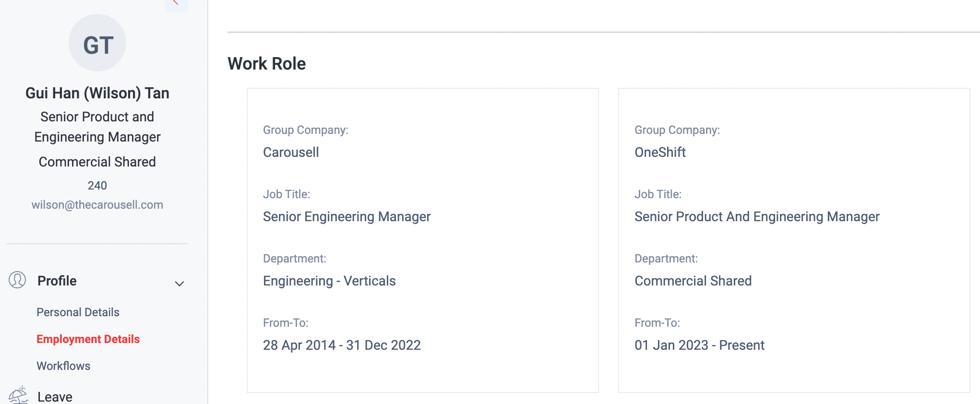Click the 01 Jan 2023 - Present date range
Viewport: 980px width, 404px height.
click(x=699, y=345)
